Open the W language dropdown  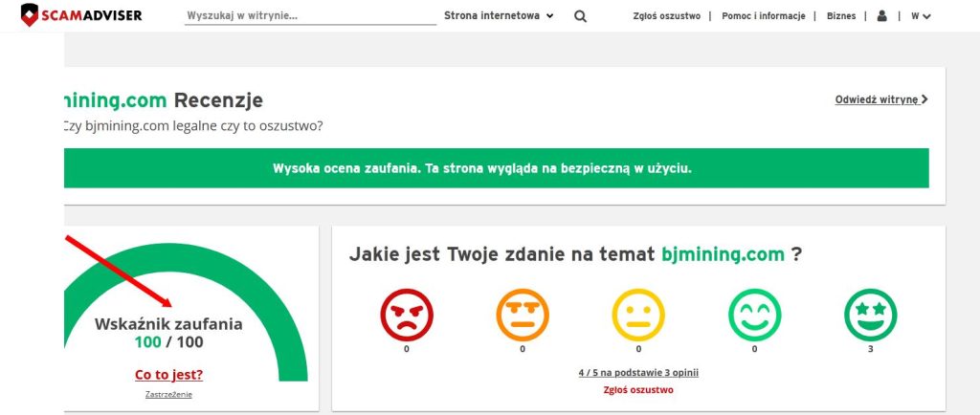pyautogui.click(x=921, y=16)
